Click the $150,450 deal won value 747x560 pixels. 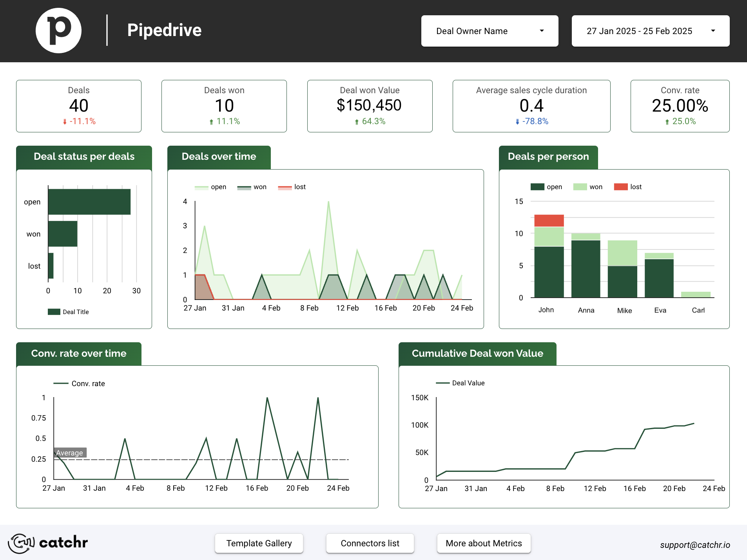pyautogui.click(x=369, y=105)
